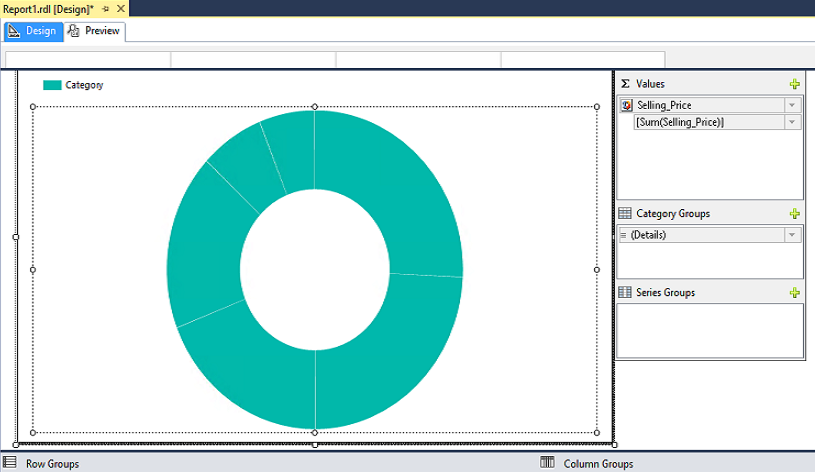
Task: Select the Selling_Price series chart icon
Action: tap(627, 105)
